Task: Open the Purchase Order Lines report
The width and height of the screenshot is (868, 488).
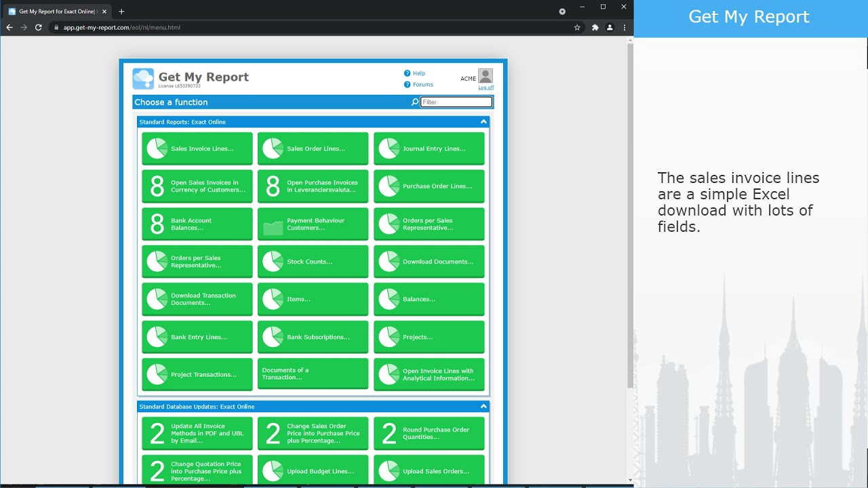Action: (429, 186)
